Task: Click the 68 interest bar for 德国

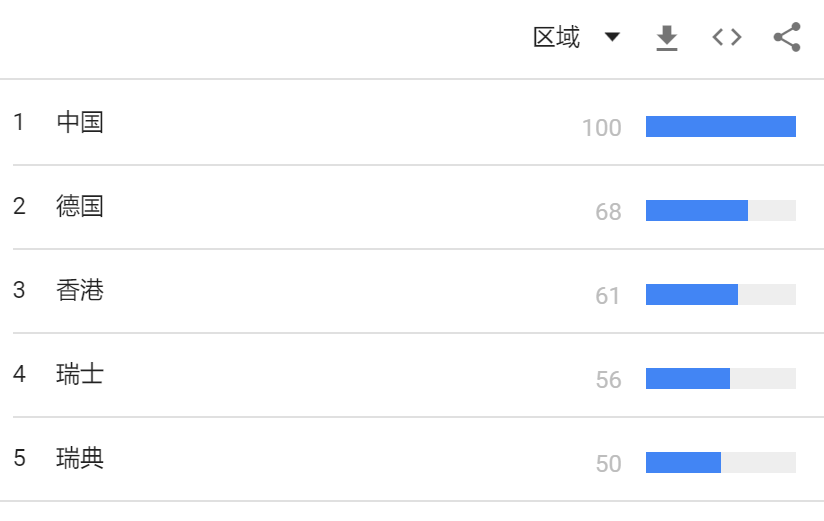Action: [x=720, y=210]
